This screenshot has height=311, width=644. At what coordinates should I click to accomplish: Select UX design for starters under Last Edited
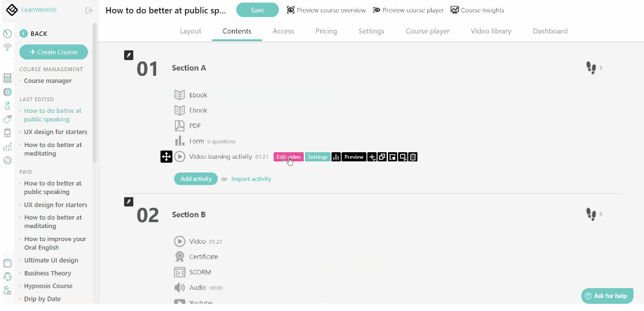(x=56, y=132)
